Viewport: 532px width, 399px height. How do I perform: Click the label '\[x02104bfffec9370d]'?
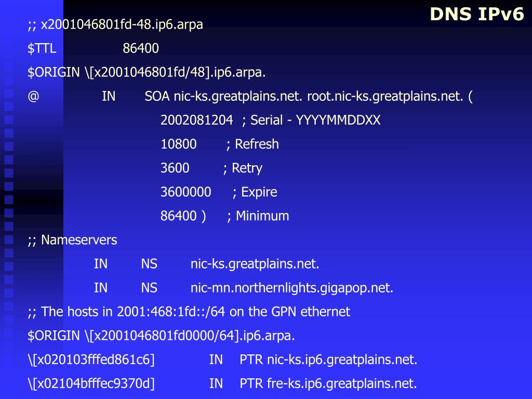(91, 384)
